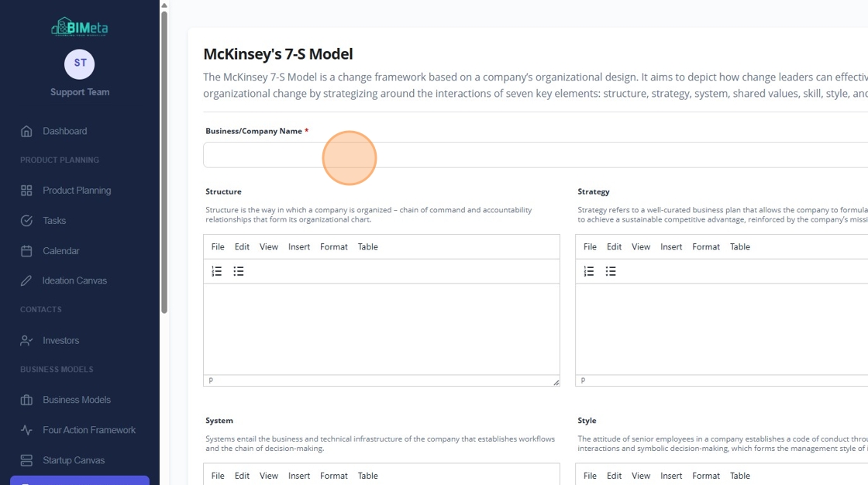
Task: Click the Business Models briefcase icon
Action: tap(26, 400)
